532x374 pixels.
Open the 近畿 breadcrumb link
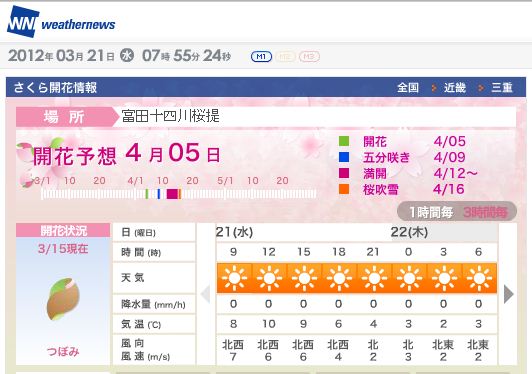click(455, 88)
